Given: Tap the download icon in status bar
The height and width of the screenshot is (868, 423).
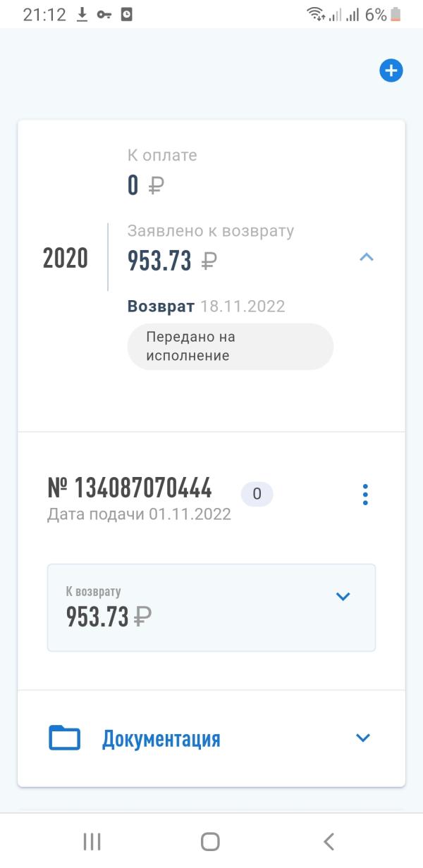Looking at the screenshot, I should pos(82,14).
